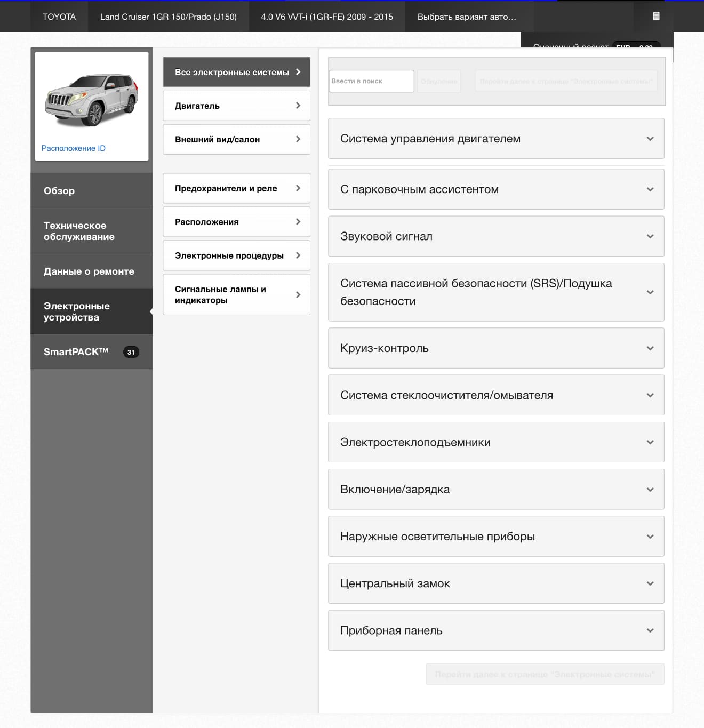Screen dimensions: 704x728
Task: Click arrow next to Предохранители и реле
Action: [x=298, y=188]
